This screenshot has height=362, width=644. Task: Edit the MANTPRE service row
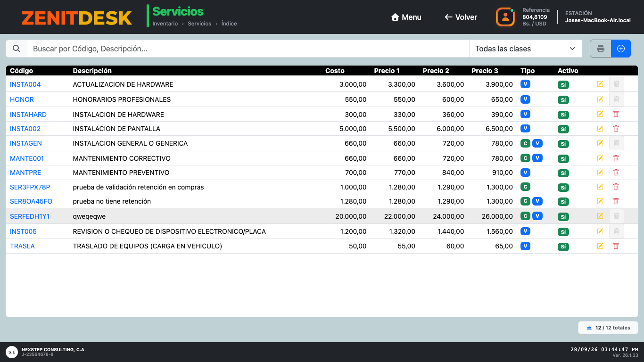pyautogui.click(x=600, y=173)
